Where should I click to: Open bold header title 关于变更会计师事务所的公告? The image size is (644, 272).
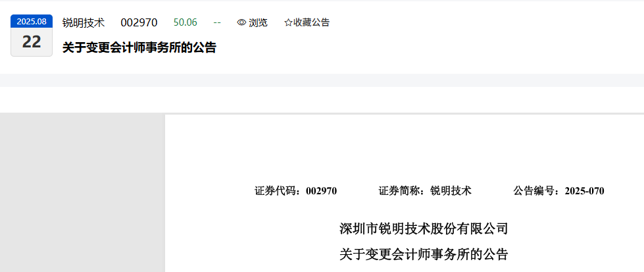(139, 47)
